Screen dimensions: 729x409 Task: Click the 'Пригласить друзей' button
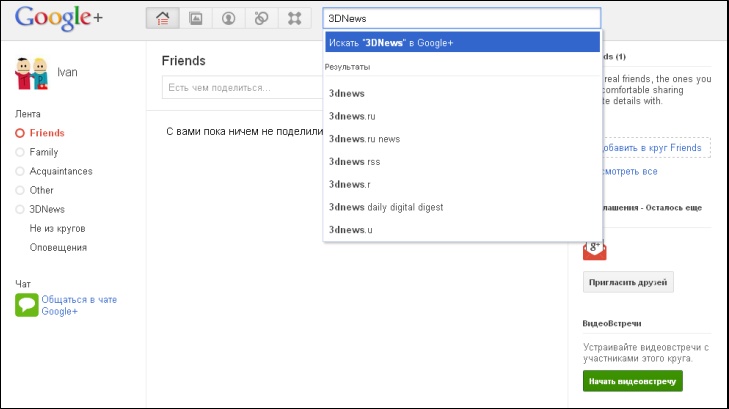[x=628, y=282]
